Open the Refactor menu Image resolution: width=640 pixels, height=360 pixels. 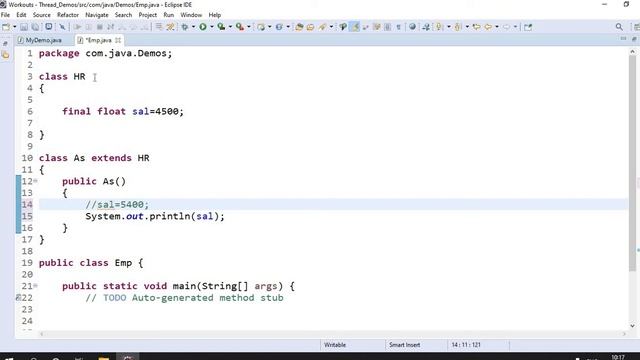pyautogui.click(x=68, y=15)
